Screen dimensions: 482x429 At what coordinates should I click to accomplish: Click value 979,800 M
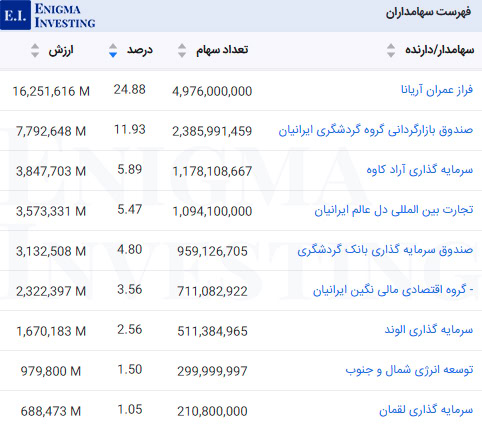click(x=51, y=371)
